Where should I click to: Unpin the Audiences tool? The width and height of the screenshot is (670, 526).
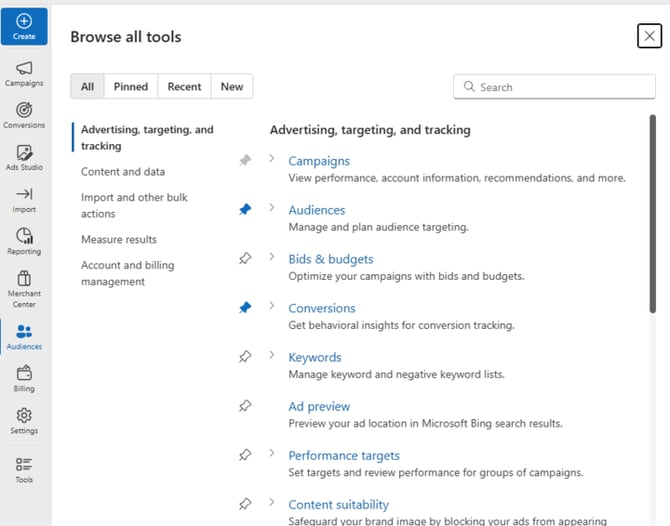(x=245, y=210)
